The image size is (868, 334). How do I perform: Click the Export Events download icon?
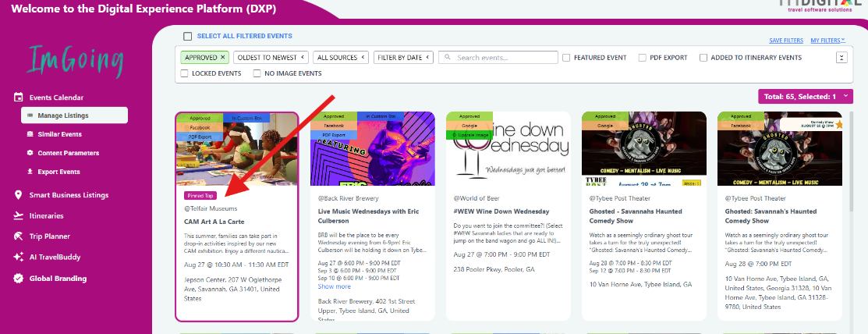(x=30, y=172)
